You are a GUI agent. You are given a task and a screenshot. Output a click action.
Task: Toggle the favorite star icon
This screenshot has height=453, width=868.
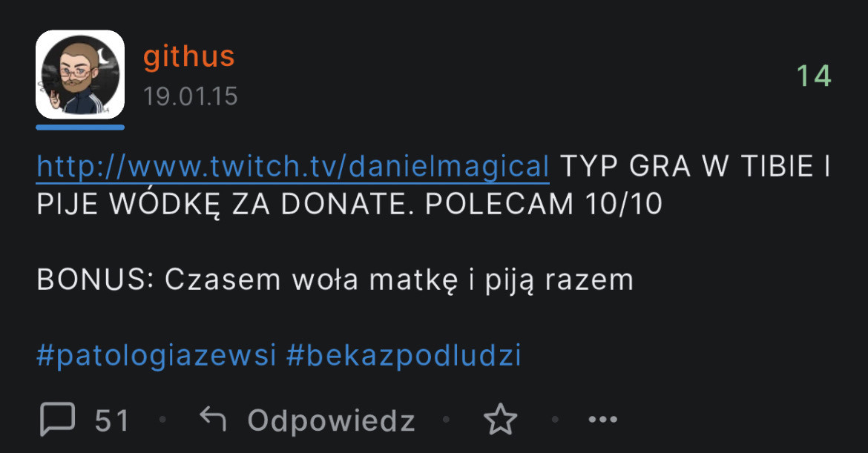pos(501,419)
